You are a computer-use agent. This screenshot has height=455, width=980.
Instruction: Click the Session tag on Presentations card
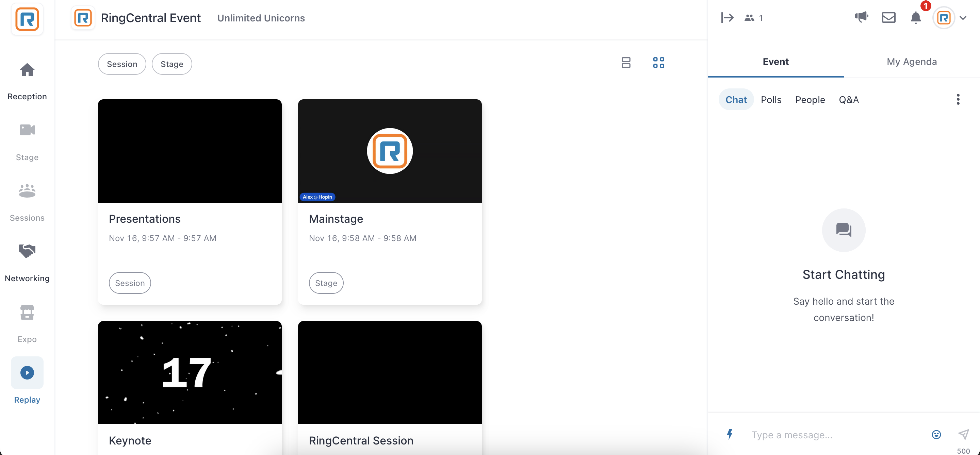(x=130, y=283)
